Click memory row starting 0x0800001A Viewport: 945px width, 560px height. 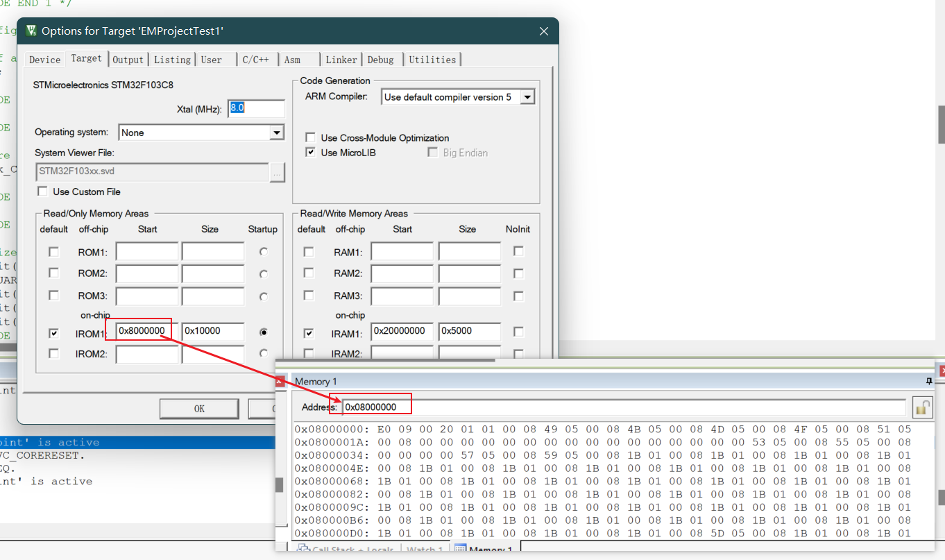pyautogui.click(x=603, y=442)
